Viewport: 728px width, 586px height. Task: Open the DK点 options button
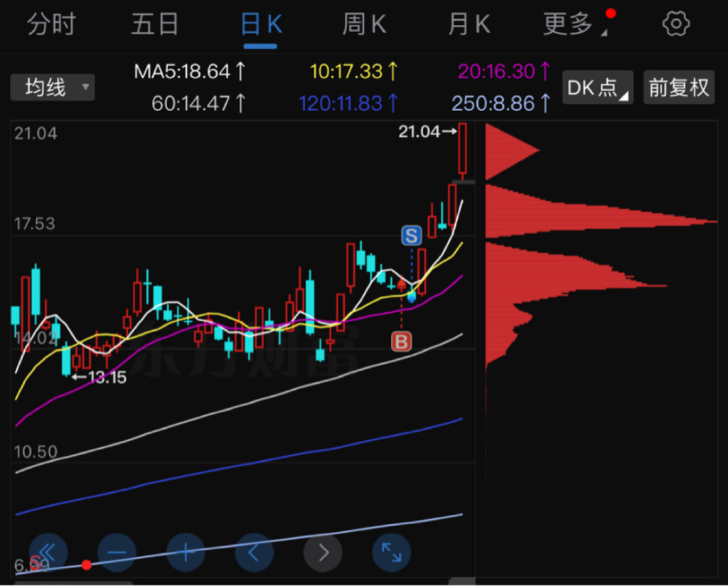click(x=597, y=87)
